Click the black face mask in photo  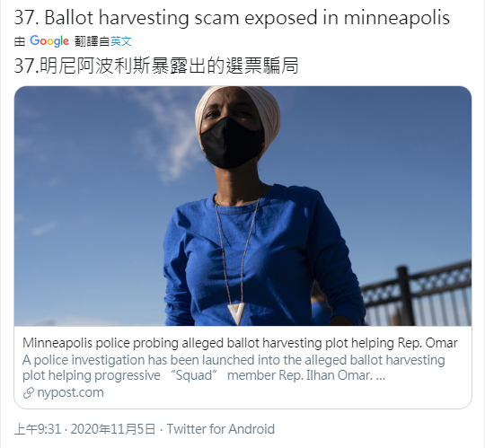tap(232, 143)
